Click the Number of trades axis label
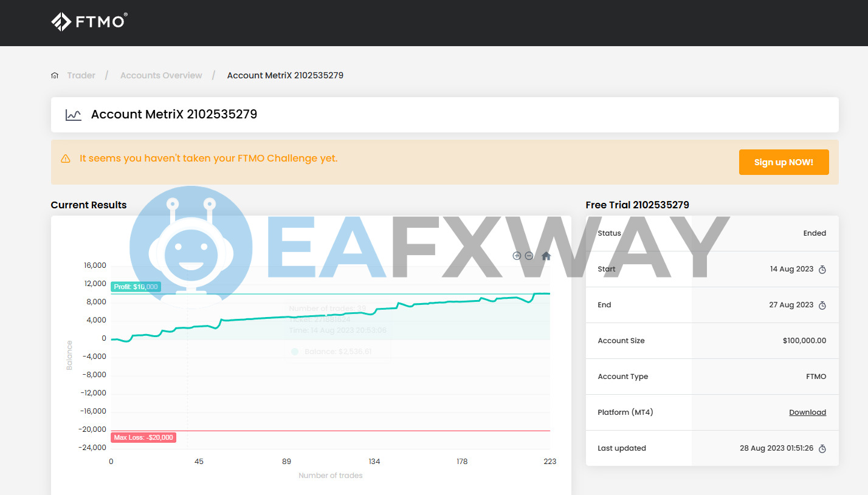Screen dimensions: 868x495 [x=331, y=476]
